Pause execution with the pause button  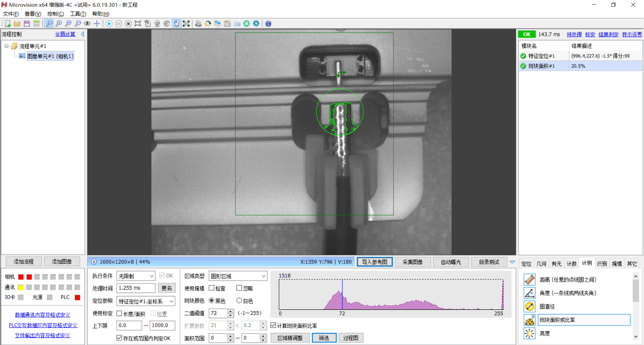click(x=119, y=23)
